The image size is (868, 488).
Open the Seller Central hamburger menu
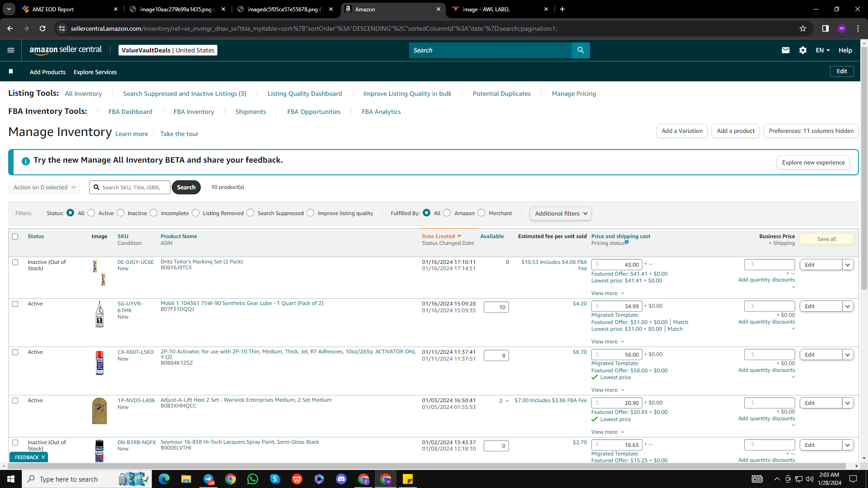coord(11,50)
